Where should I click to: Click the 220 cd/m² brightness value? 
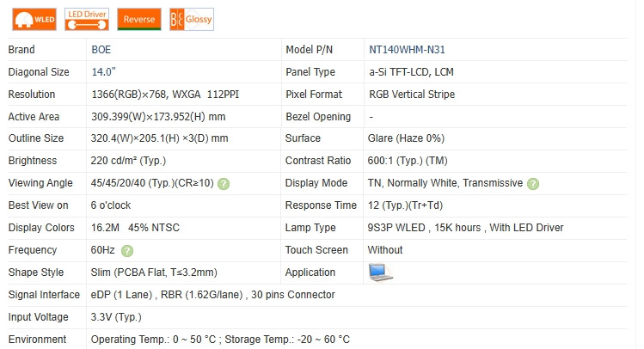click(128, 161)
